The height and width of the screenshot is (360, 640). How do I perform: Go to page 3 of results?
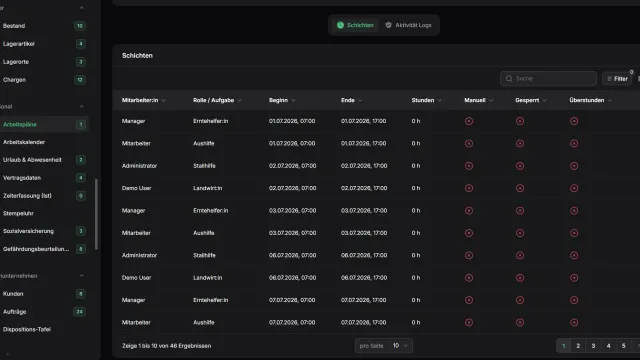[x=593, y=346]
